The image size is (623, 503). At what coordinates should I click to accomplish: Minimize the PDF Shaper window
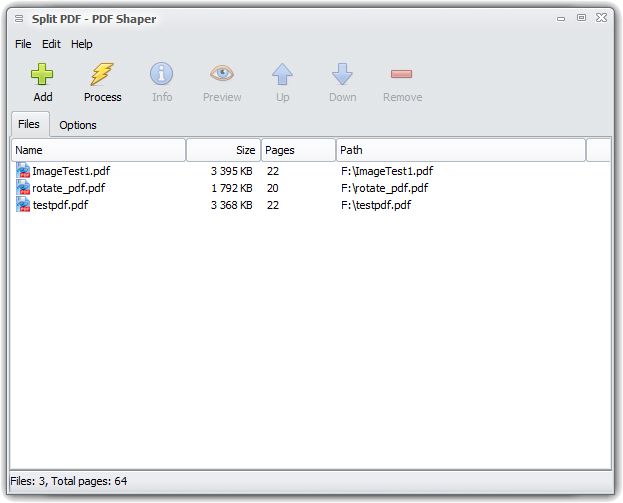pos(561,18)
